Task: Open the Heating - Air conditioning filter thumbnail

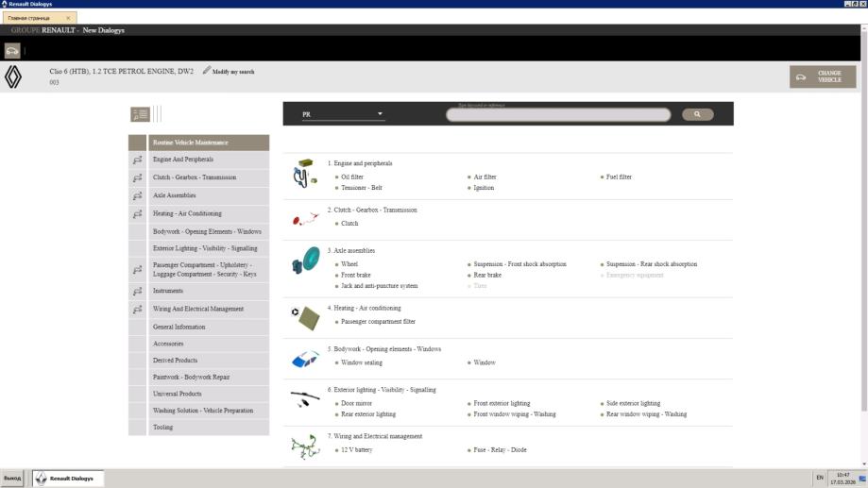Action: pyautogui.click(x=306, y=317)
